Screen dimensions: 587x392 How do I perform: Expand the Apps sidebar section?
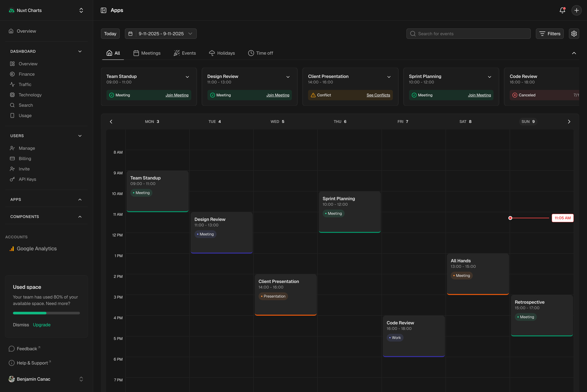click(80, 200)
